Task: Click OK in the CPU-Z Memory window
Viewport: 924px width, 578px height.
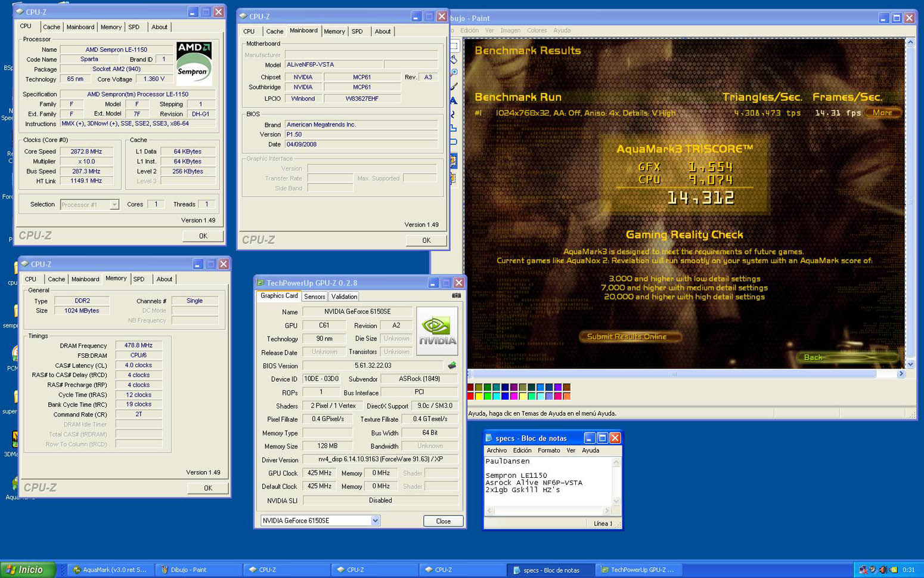Action: (x=207, y=488)
